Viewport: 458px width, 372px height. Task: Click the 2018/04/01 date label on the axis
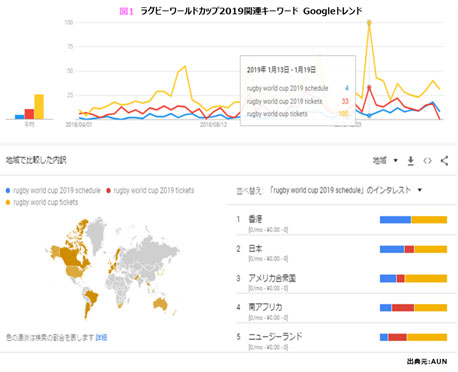coord(79,124)
